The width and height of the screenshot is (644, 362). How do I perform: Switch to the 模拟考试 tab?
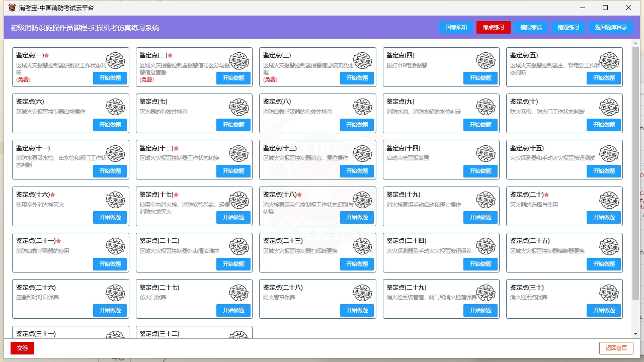pyautogui.click(x=531, y=28)
